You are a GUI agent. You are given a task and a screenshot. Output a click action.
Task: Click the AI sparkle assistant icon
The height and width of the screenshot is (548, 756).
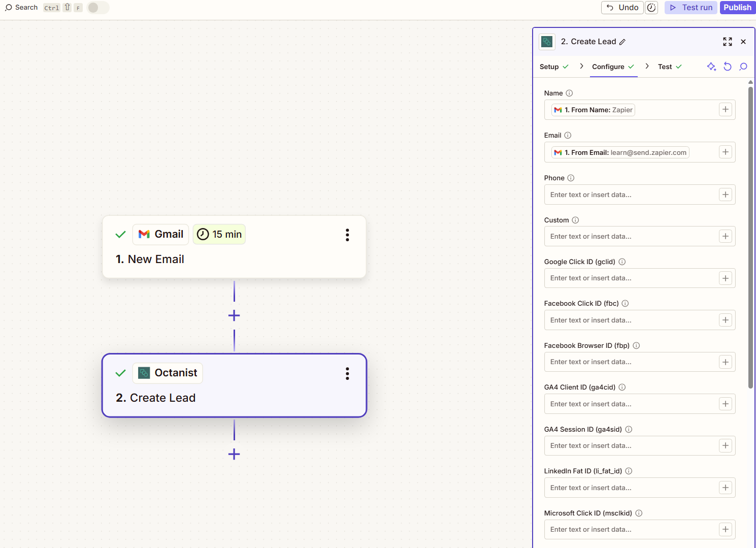pos(711,67)
